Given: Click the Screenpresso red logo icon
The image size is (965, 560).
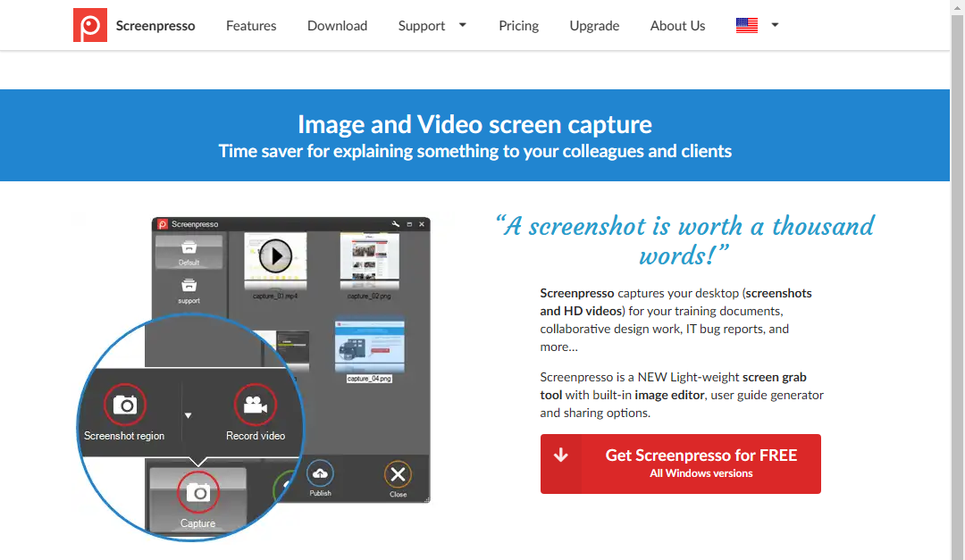Looking at the screenshot, I should click(x=90, y=26).
